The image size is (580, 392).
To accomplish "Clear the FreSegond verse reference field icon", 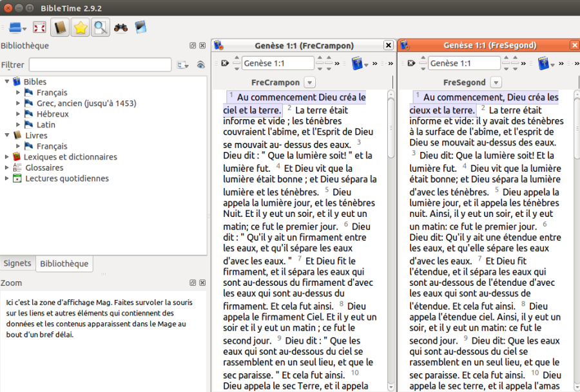I will [x=411, y=63].
